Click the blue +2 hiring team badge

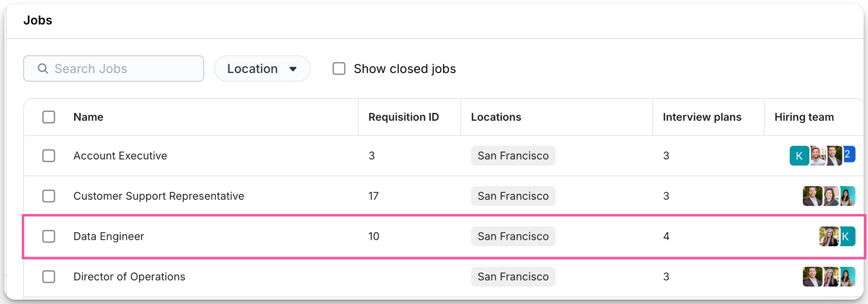(x=849, y=154)
